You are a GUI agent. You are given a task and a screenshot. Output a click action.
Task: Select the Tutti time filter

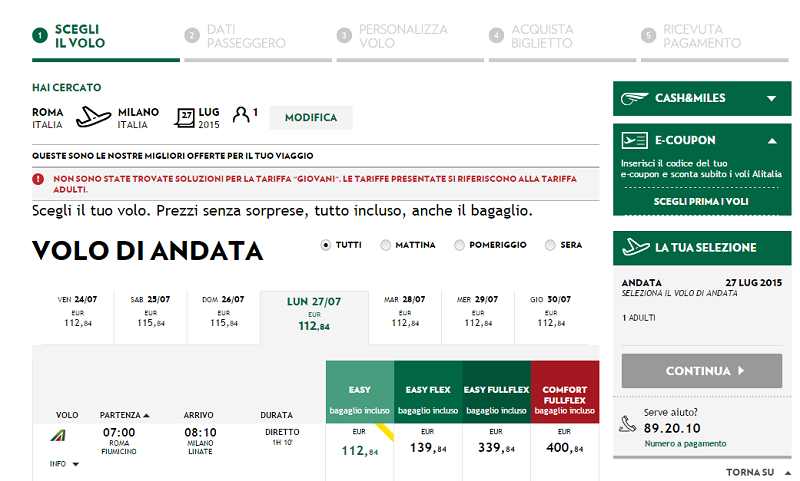click(x=326, y=245)
